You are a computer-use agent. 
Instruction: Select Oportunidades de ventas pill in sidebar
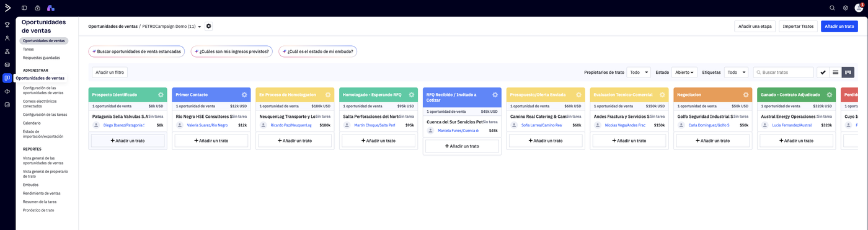(x=44, y=41)
